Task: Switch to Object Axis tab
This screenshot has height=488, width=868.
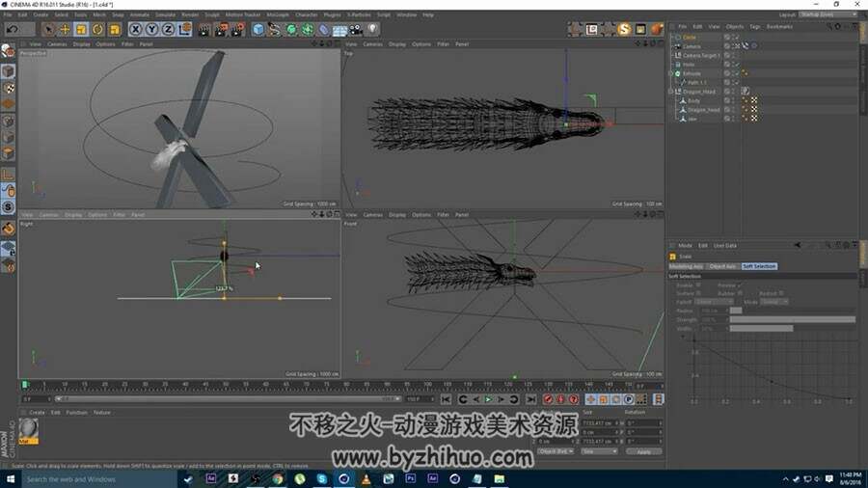Action: point(723,266)
